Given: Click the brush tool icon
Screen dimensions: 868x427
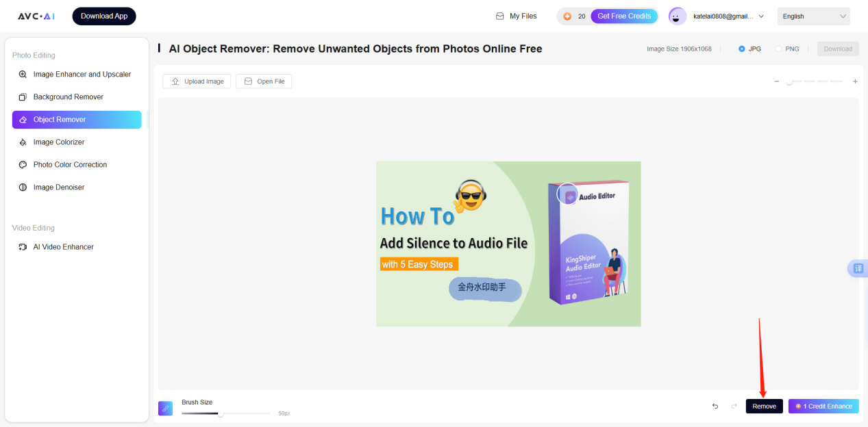Looking at the screenshot, I should tap(166, 408).
